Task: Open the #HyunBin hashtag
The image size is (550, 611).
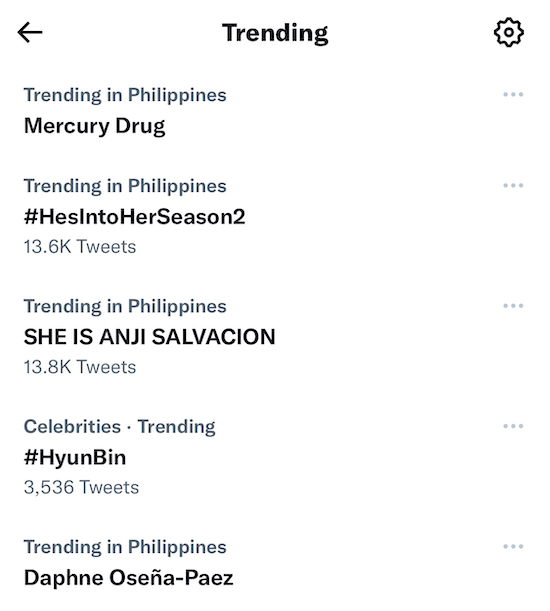Action: (75, 458)
